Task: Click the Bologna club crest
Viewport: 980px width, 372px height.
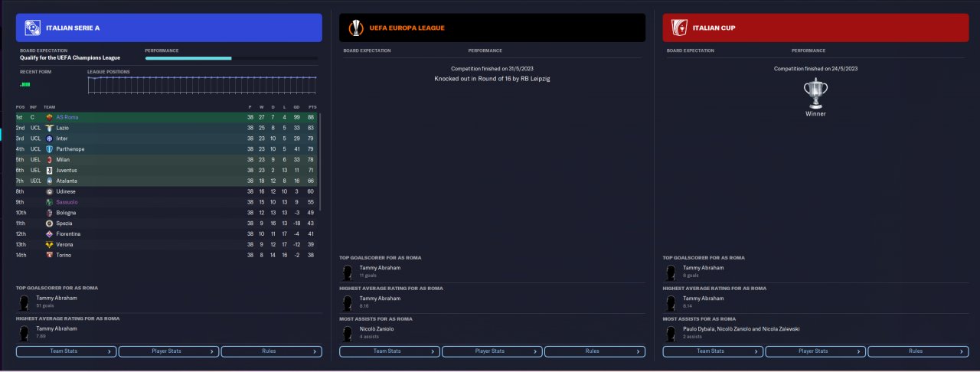Action: [49, 213]
